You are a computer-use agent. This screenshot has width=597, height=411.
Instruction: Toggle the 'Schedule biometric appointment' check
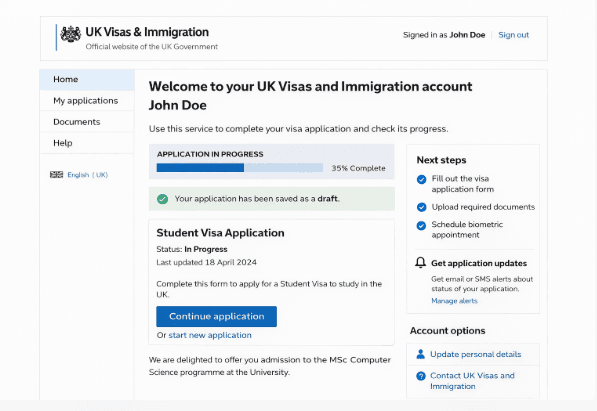421,226
